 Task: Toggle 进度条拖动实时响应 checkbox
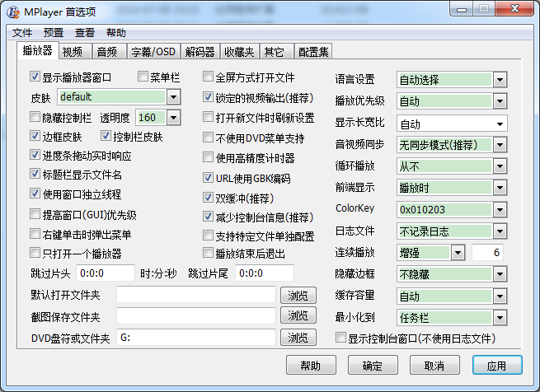tap(35, 155)
